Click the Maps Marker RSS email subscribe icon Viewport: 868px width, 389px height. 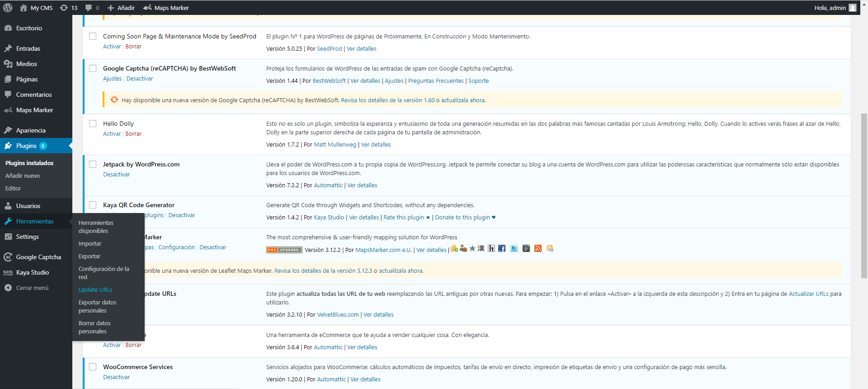point(550,248)
